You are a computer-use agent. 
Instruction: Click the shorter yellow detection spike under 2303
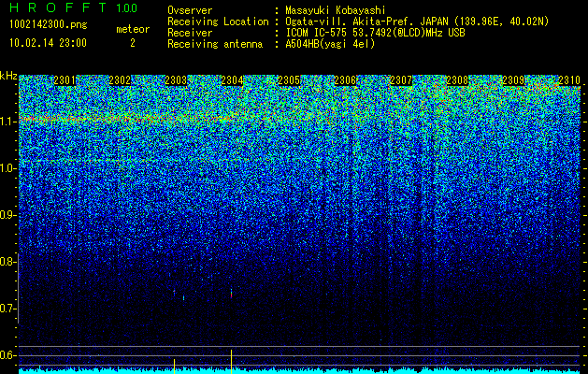coord(175,366)
